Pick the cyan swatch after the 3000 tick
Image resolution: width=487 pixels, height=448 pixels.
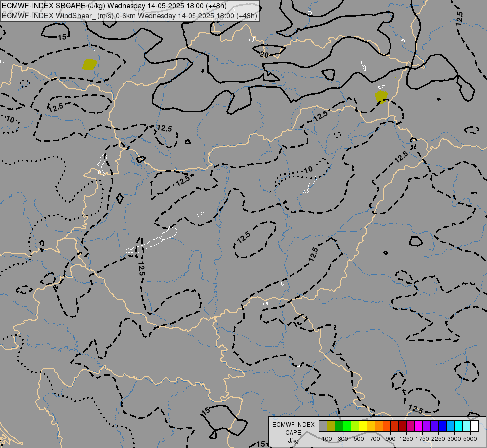tap(459, 426)
